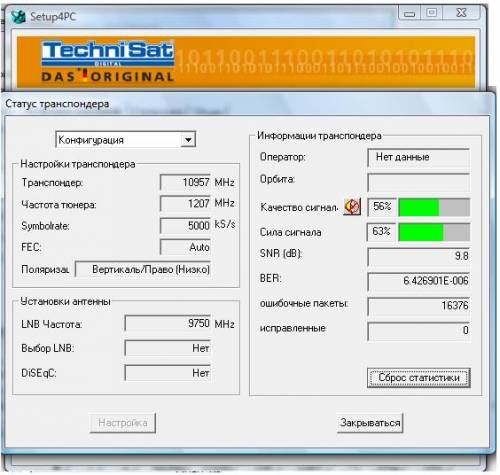Click the Setup4PC app icon in title bar
The image size is (500, 475).
[18, 16]
